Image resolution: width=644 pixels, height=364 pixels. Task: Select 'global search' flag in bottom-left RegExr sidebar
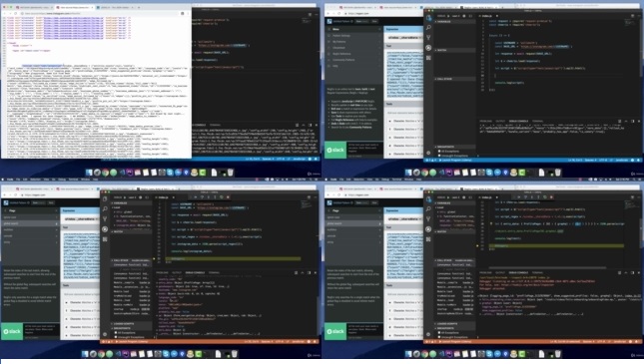point(30,223)
